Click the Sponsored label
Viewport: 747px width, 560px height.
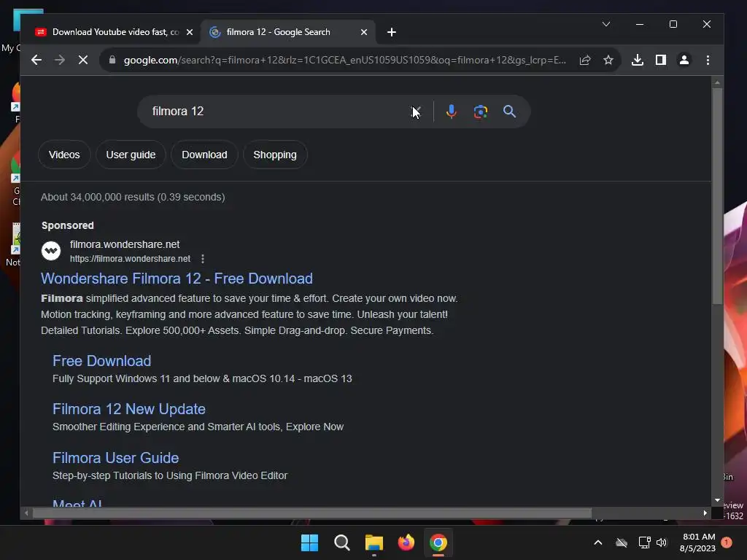click(x=68, y=225)
